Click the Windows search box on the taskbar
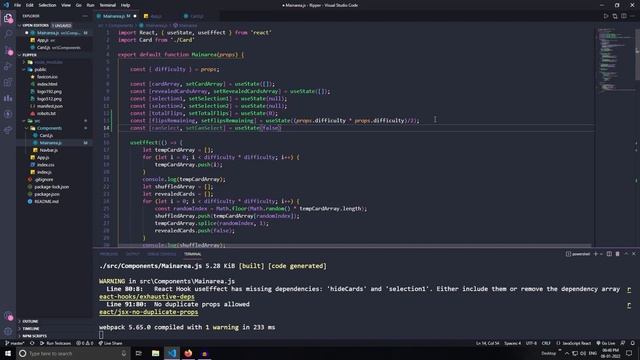The image size is (640, 360). [73, 353]
